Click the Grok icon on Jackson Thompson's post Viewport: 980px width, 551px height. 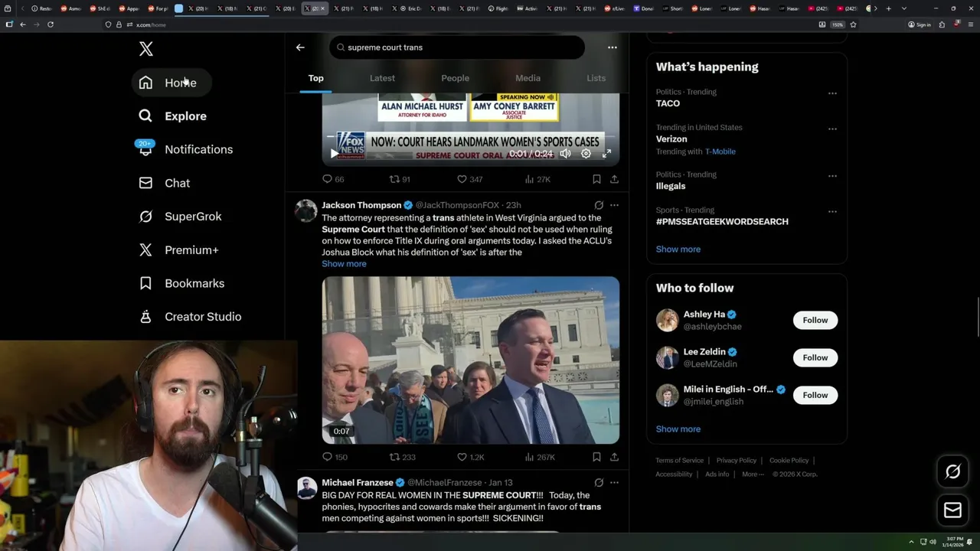pyautogui.click(x=599, y=205)
